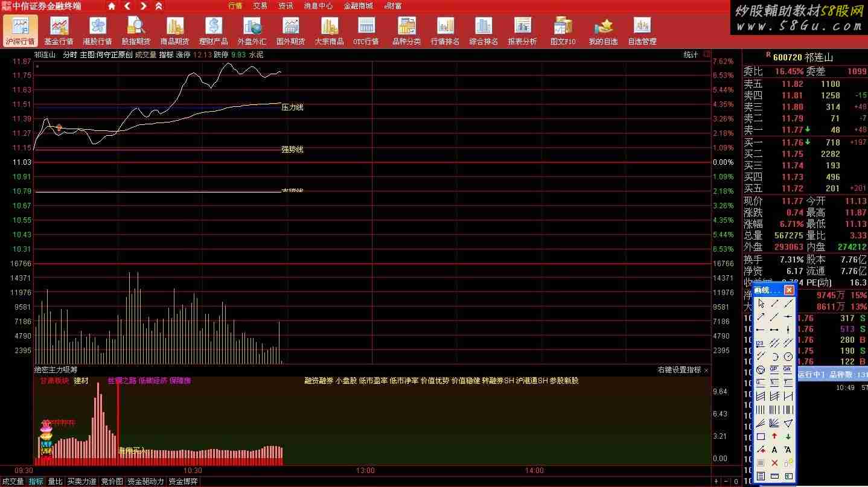868x487 pixels.
Task: Open 港股行情 Hong Kong stocks
Action: tap(97, 30)
